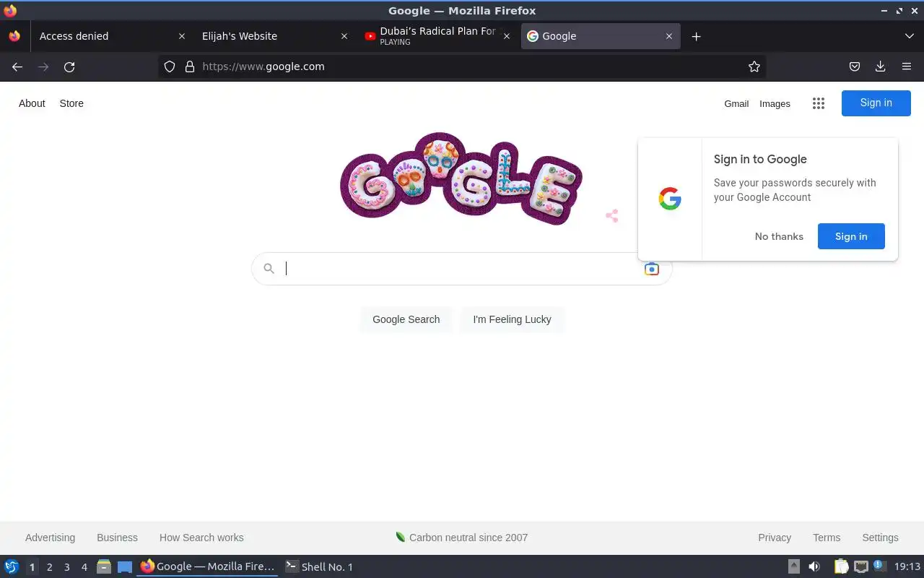Open the Save to Pocket icon

coord(855,66)
